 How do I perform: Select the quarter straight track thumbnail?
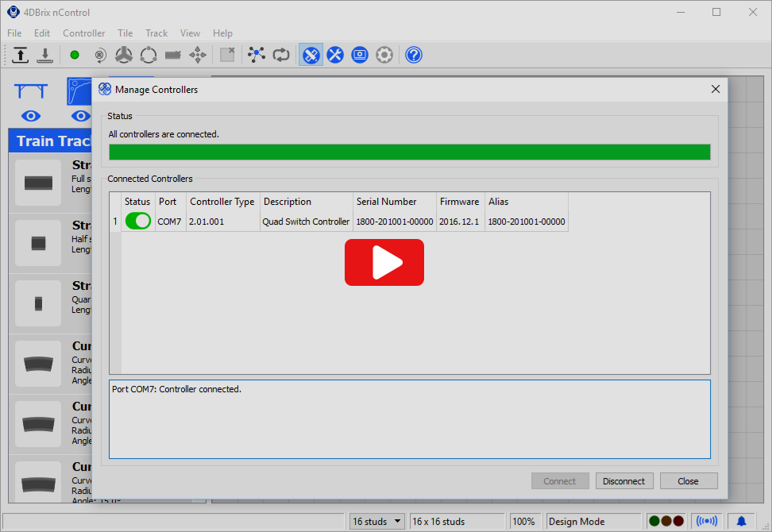(x=38, y=303)
